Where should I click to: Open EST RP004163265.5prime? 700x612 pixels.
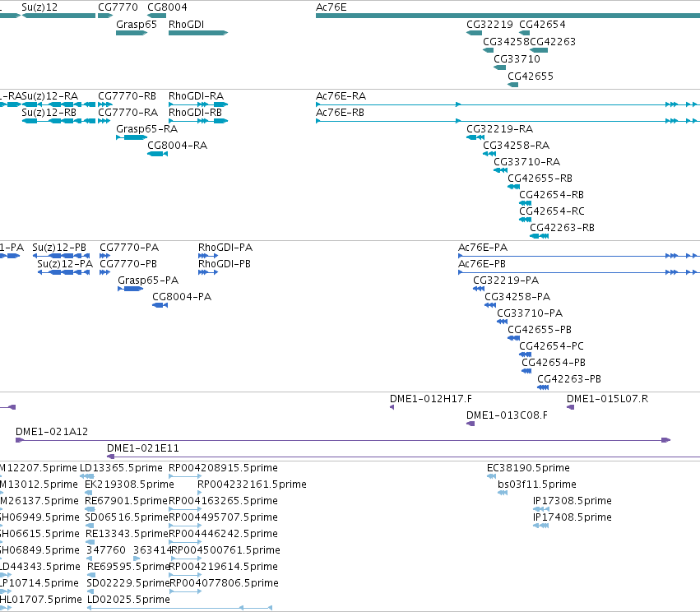click(x=223, y=501)
